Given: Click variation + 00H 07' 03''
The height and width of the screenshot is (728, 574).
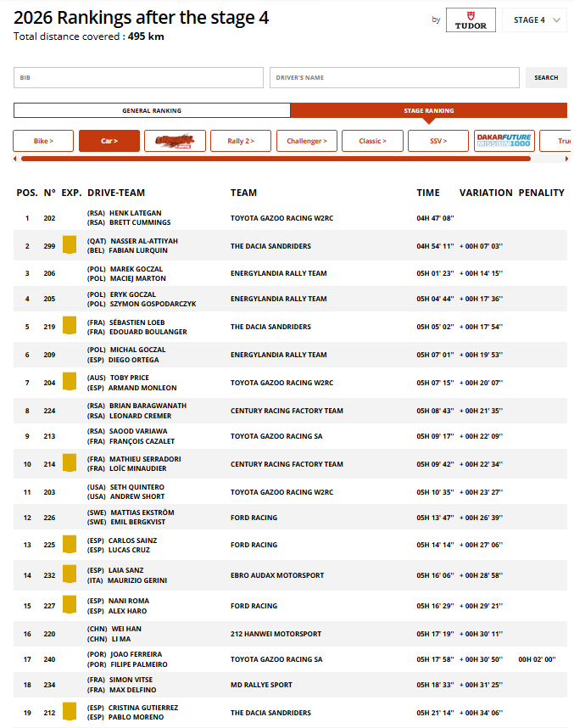Looking at the screenshot, I should (x=482, y=246).
